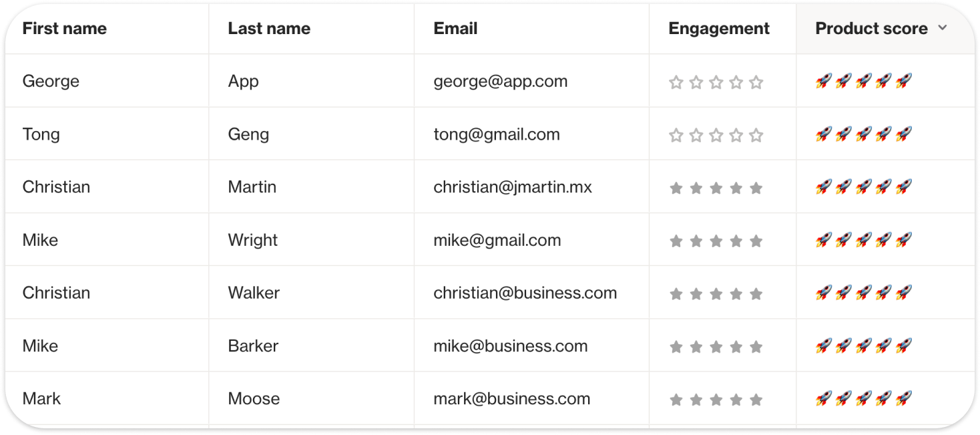Click the fifth rocket in Tong's product score
The width and height of the screenshot is (980, 435).
[x=903, y=134]
